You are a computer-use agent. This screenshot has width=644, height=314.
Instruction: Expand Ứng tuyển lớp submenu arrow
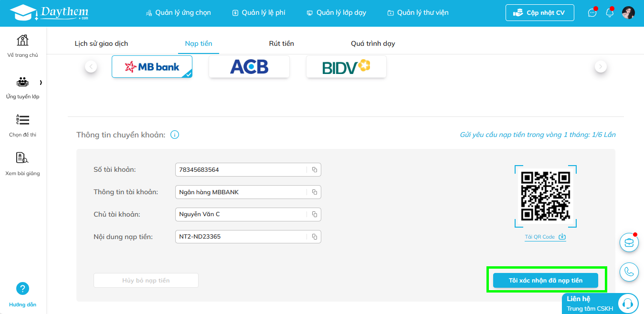(x=41, y=83)
